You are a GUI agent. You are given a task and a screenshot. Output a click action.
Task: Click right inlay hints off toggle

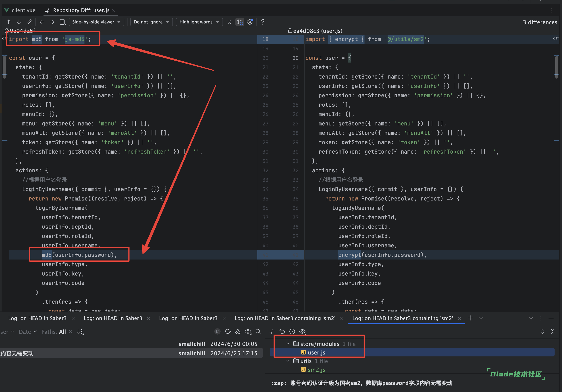pyautogui.click(x=556, y=38)
